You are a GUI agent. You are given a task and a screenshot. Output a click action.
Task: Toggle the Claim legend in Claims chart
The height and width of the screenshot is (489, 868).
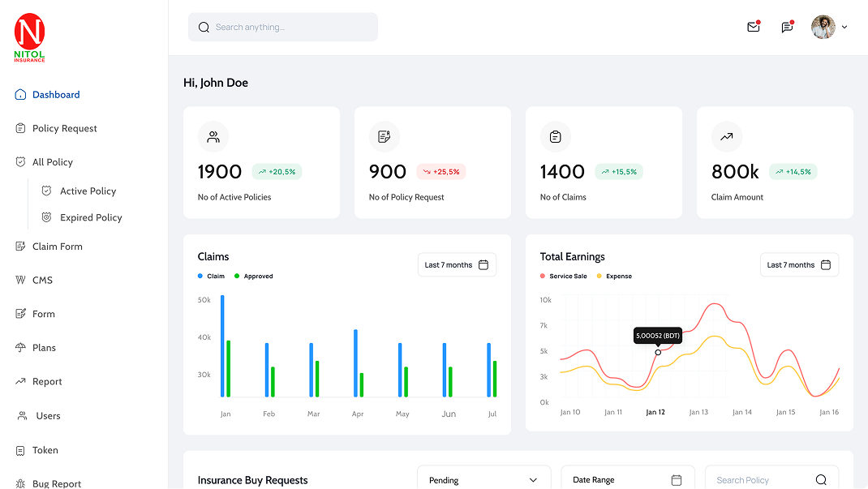pos(211,277)
